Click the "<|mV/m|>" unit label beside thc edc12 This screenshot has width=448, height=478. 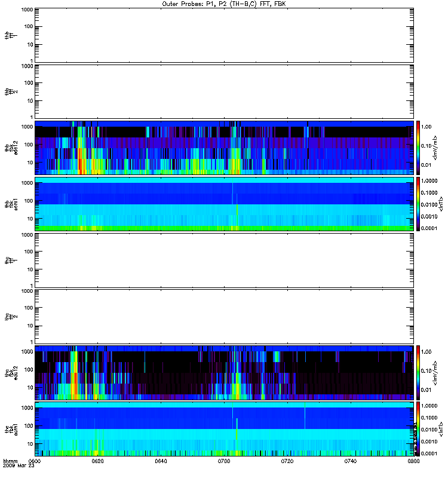[x=435, y=373]
